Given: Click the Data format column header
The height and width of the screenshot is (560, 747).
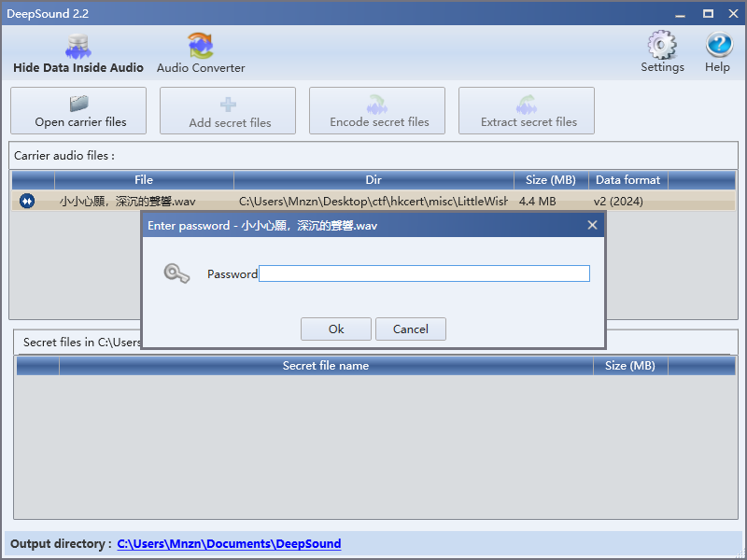Looking at the screenshot, I should point(627,180).
